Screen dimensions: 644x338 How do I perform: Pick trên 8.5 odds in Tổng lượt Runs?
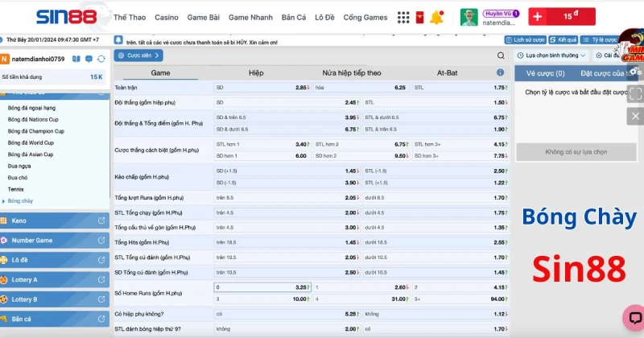click(x=287, y=197)
